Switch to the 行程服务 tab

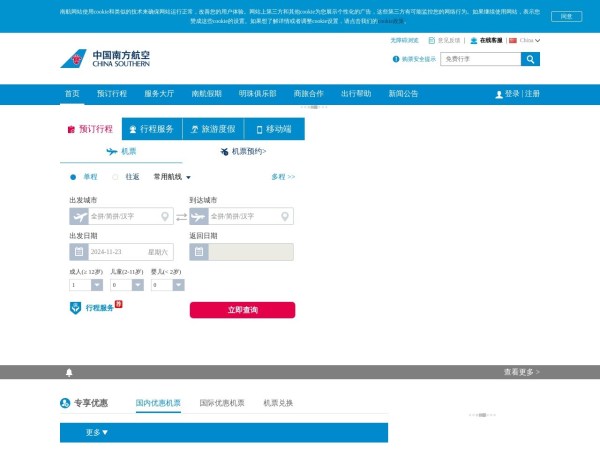(x=151, y=129)
